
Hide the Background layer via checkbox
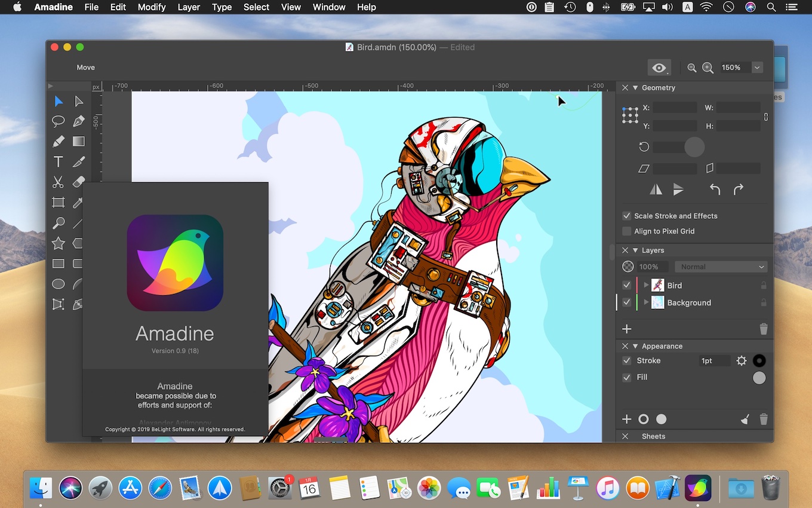pyautogui.click(x=626, y=302)
